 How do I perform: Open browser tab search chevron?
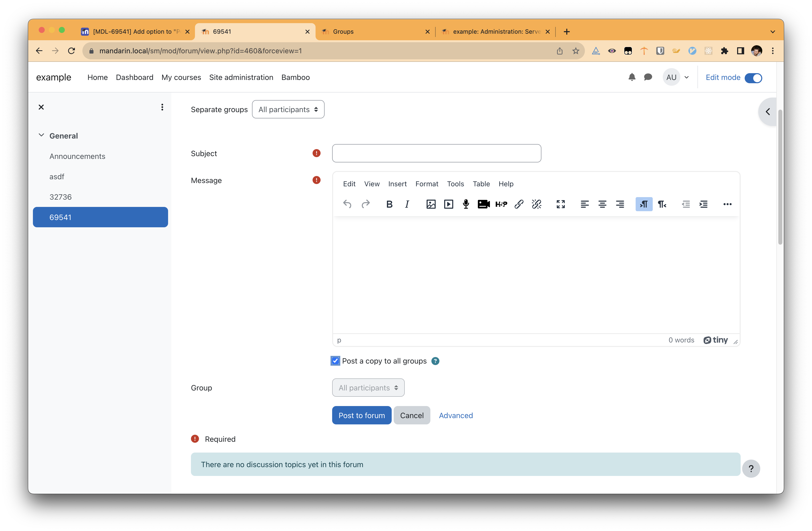(772, 31)
